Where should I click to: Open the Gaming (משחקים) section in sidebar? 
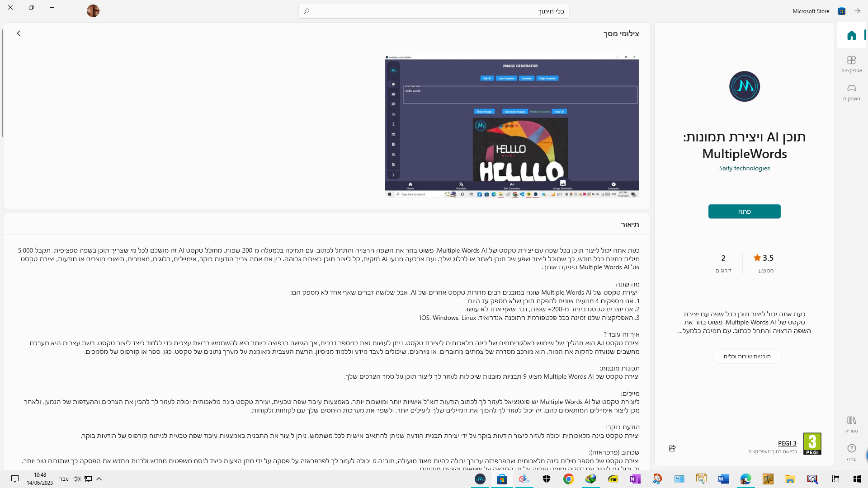(x=851, y=92)
